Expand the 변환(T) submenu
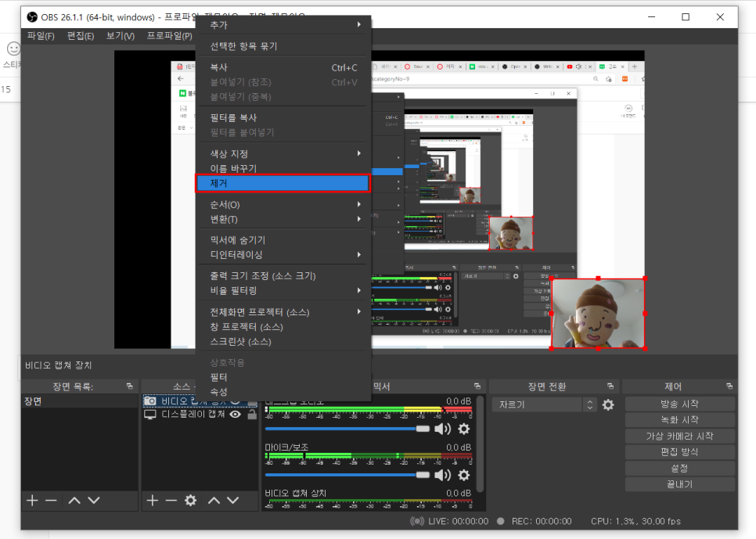 (283, 219)
